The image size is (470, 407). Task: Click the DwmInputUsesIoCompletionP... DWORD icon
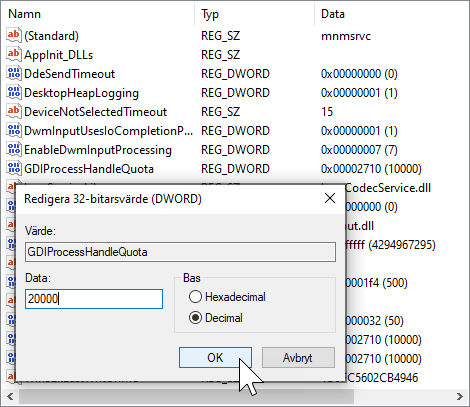tap(14, 130)
